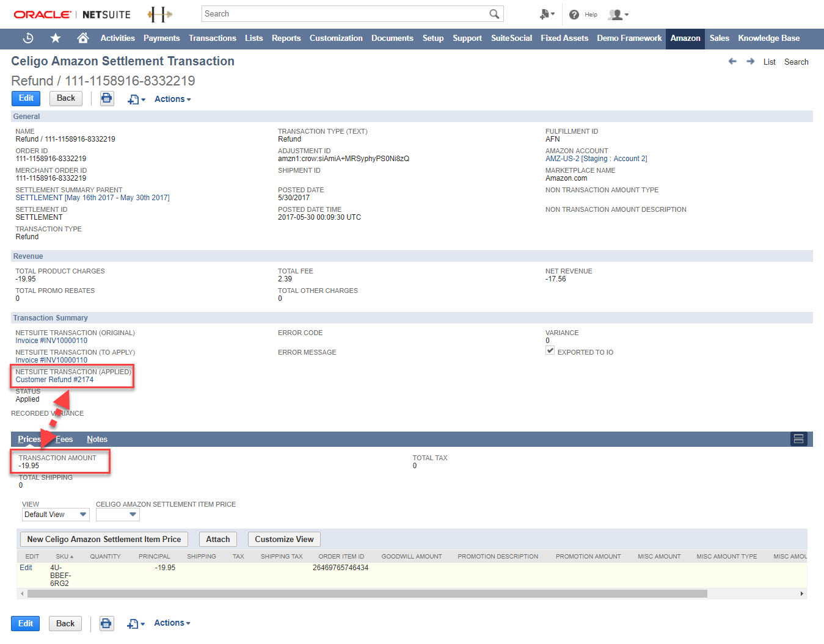The width and height of the screenshot is (824, 644).
Task: Open Settlement May 16th–30th 2017 link
Action: click(x=93, y=198)
